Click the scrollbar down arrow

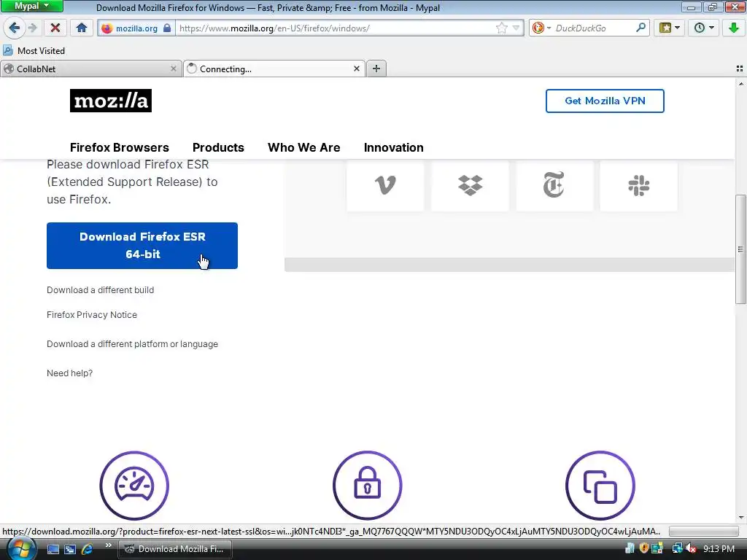(740, 517)
